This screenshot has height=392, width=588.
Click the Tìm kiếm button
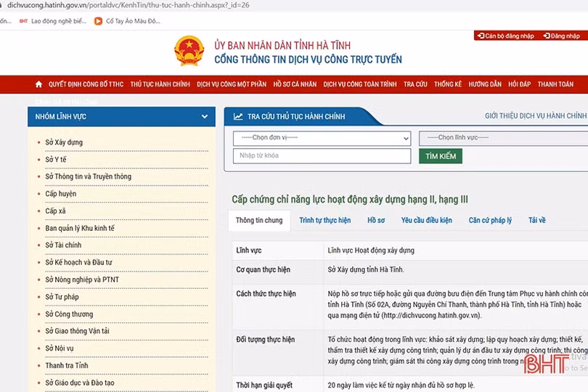tap(441, 156)
